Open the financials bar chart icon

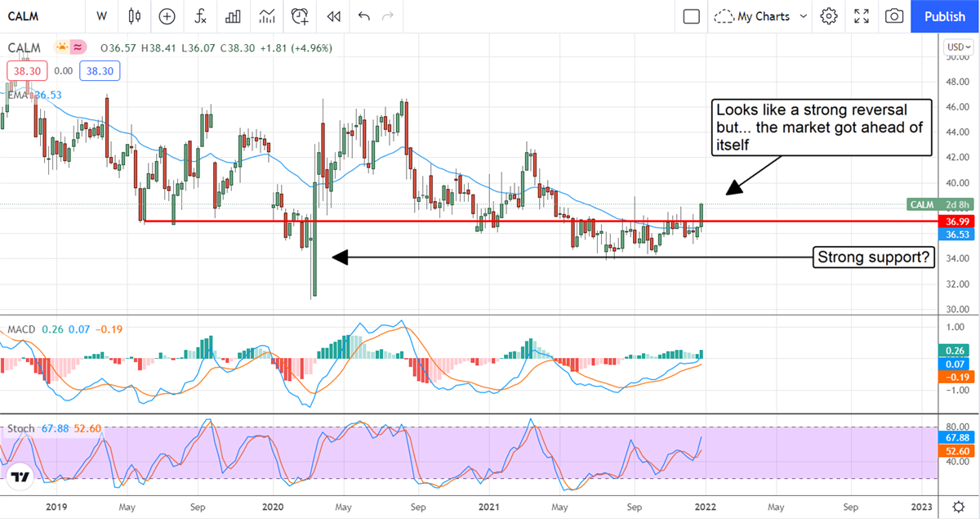pyautogui.click(x=233, y=16)
